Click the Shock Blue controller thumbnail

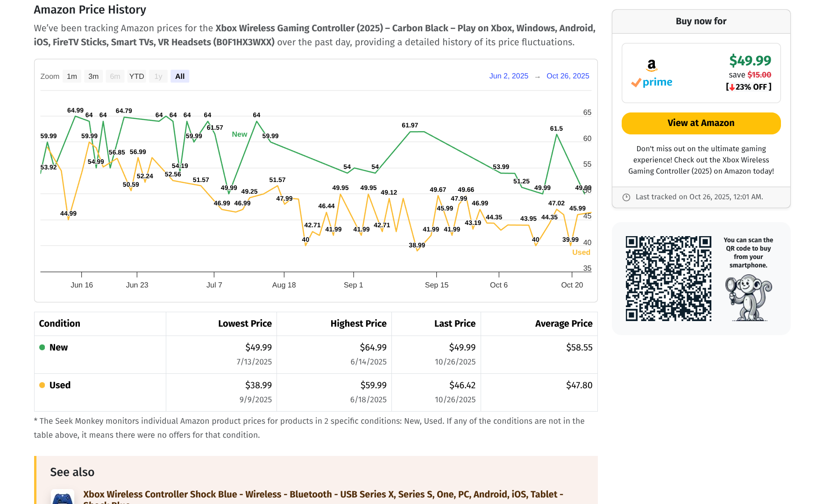[x=62, y=497]
